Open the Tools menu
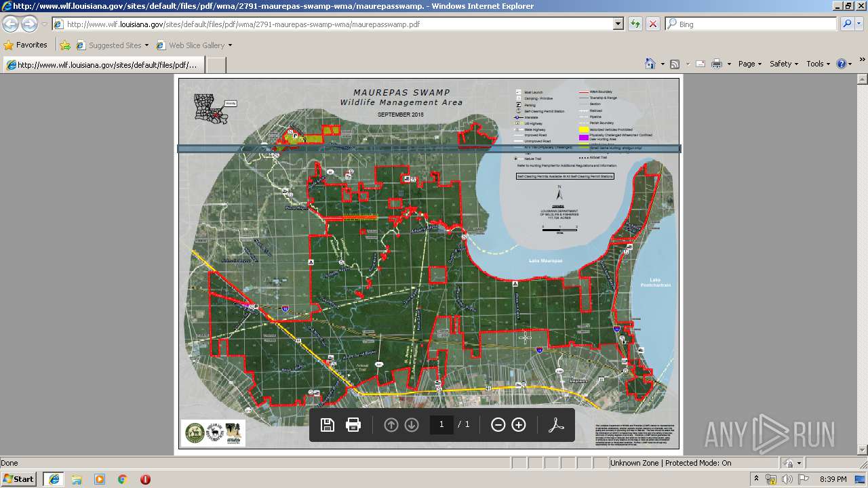Viewport: 868px width, 488px height. (x=818, y=64)
